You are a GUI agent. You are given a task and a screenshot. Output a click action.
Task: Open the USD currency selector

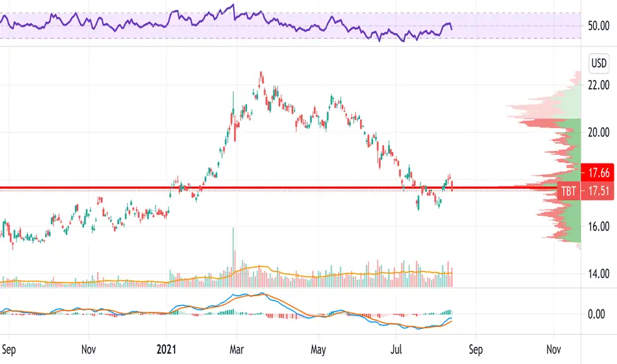599,63
